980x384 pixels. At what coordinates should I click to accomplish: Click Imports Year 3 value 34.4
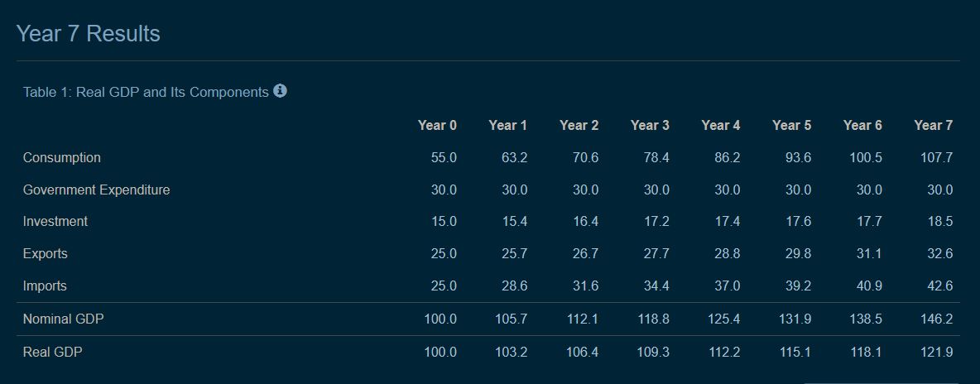pyautogui.click(x=656, y=286)
